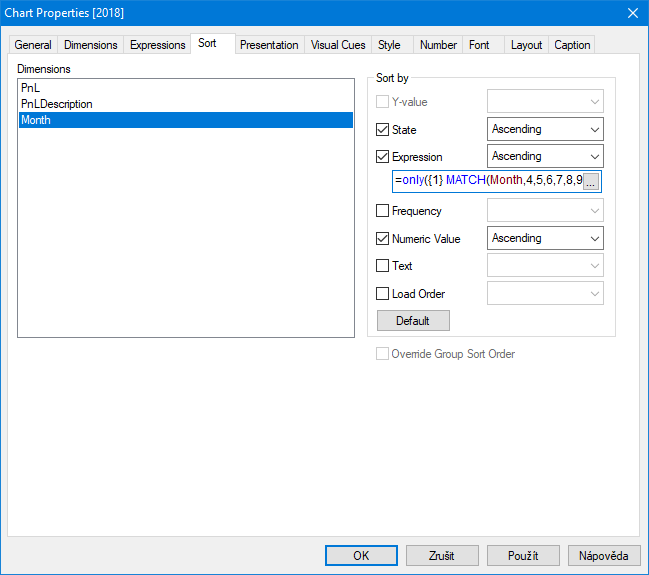Click the sort expression input field
The image size is (649, 575).
point(487,182)
